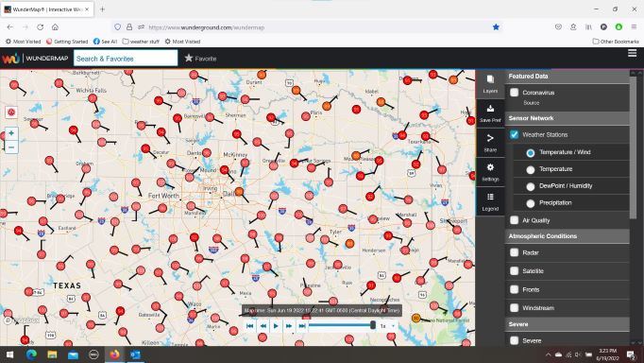This screenshot has width=644, height=363.
Task: Open Outlook from the taskbar
Action: 135,354
